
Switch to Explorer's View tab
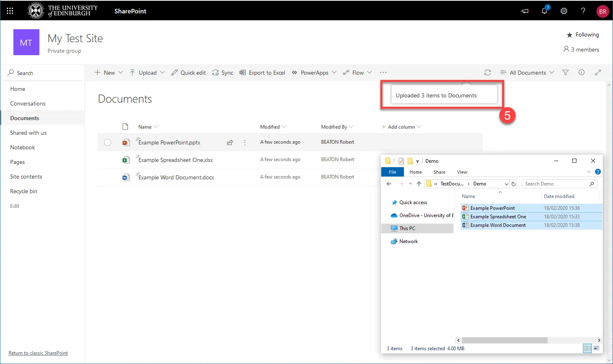pos(462,172)
